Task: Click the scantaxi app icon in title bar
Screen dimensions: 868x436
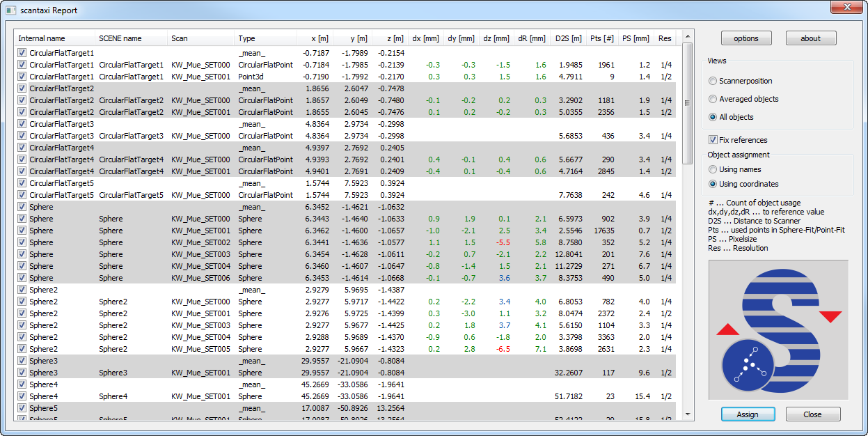Action: point(11,10)
